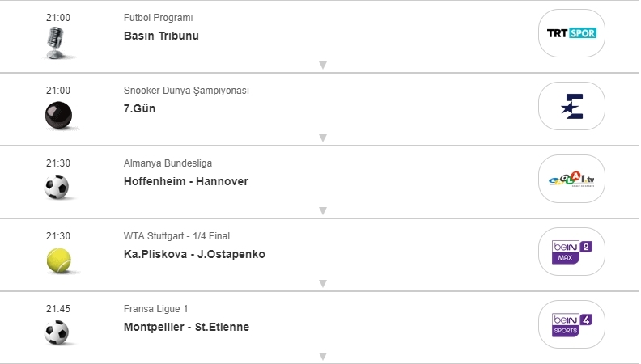Open the beIN Sports 4 channel logo
Image resolution: width=641 pixels, height=364 pixels.
click(571, 324)
